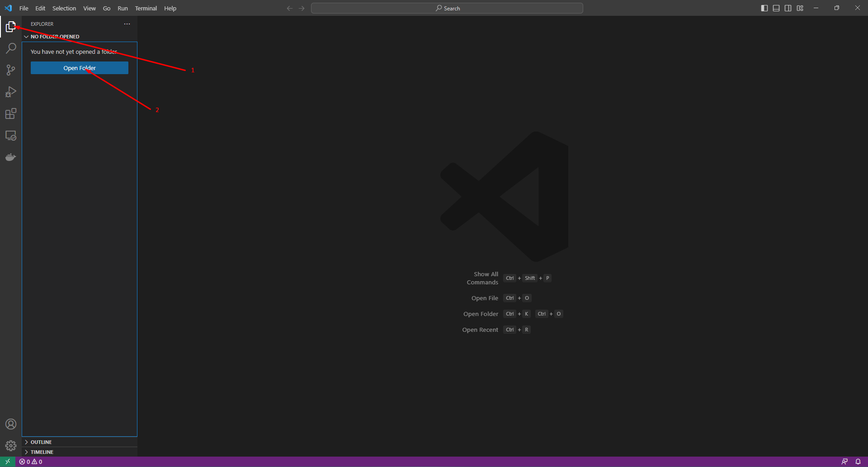
Task: Open the File menu
Action: click(24, 8)
